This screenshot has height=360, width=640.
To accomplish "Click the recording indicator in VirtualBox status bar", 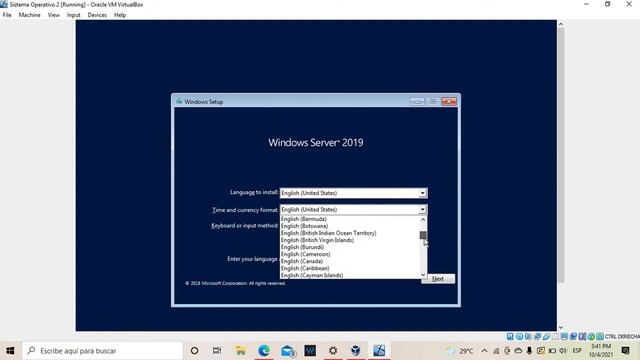I will [x=573, y=336].
